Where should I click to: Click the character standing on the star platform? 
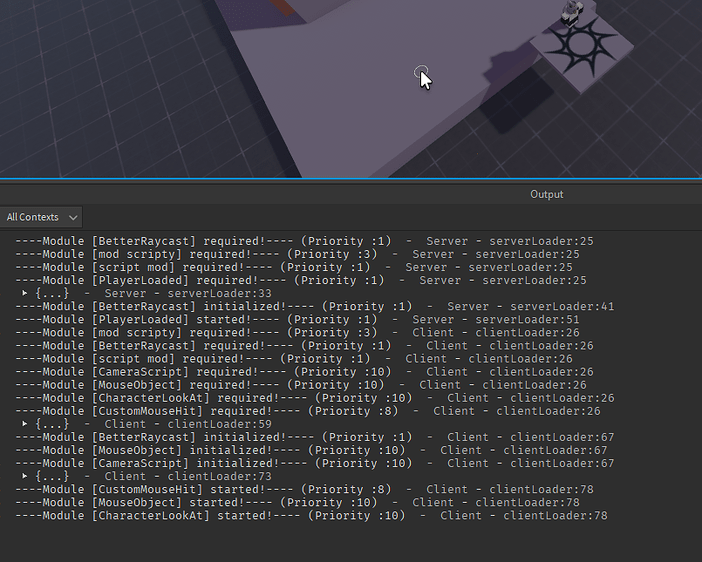click(572, 13)
